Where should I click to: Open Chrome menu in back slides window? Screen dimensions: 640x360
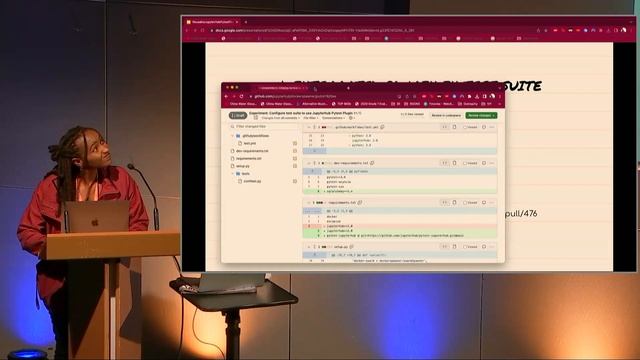(x=631, y=30)
